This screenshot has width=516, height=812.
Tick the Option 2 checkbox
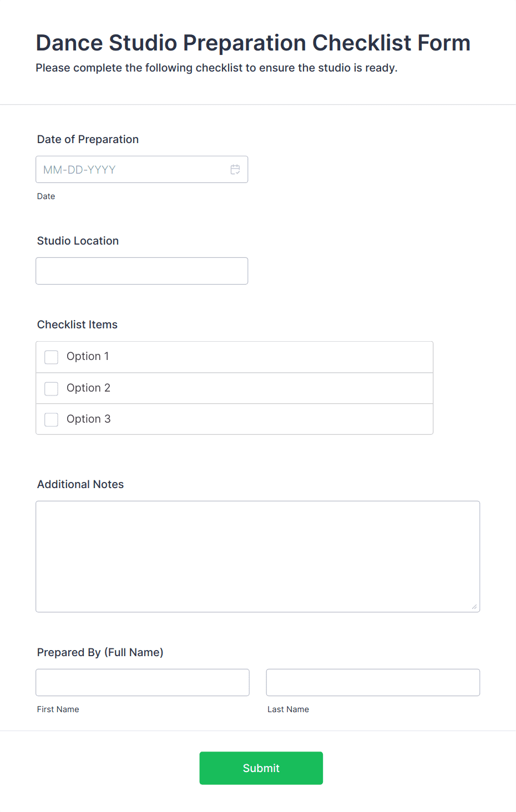point(52,389)
